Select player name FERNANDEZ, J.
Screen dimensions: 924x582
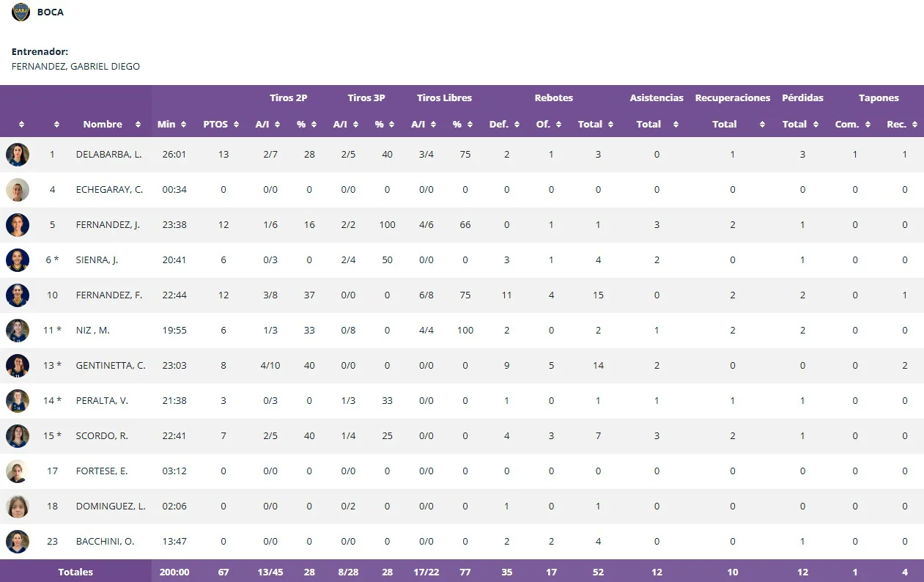[108, 225]
